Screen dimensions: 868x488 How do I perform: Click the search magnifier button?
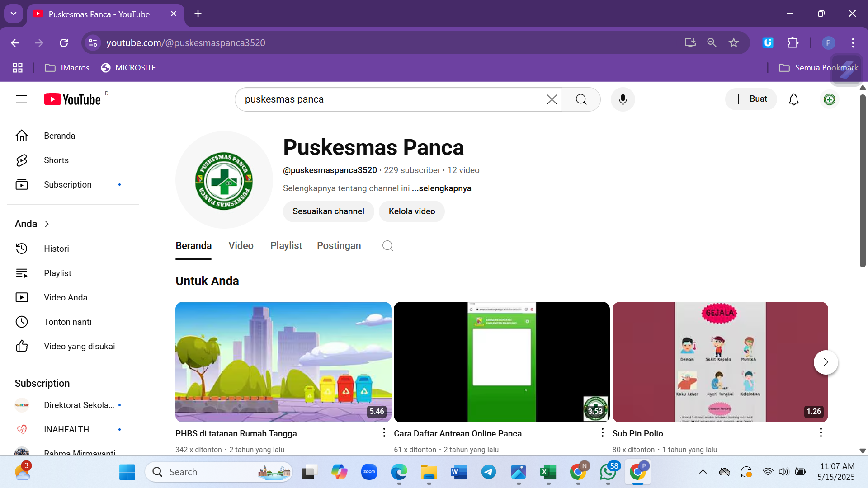(x=581, y=99)
